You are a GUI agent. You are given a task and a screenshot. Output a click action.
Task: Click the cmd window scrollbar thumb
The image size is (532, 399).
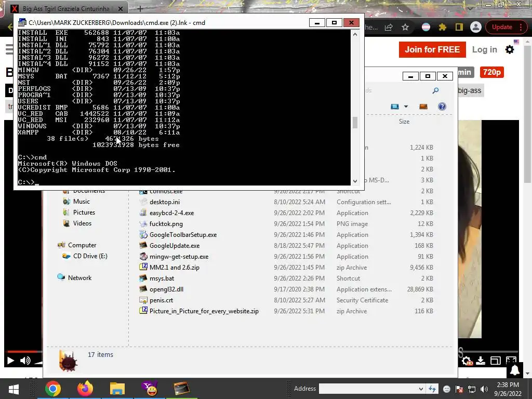pos(355,123)
